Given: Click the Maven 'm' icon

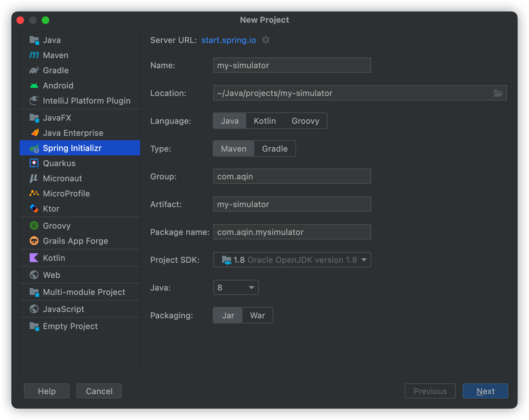Looking at the screenshot, I should point(34,55).
